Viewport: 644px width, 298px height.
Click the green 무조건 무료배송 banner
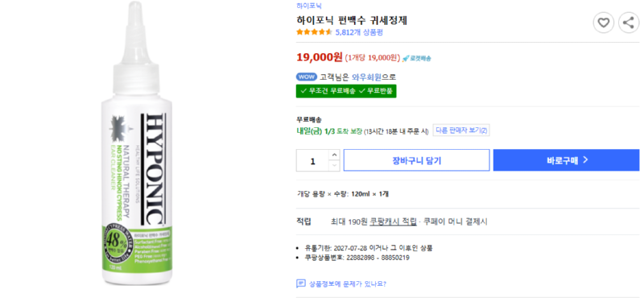pos(346,91)
